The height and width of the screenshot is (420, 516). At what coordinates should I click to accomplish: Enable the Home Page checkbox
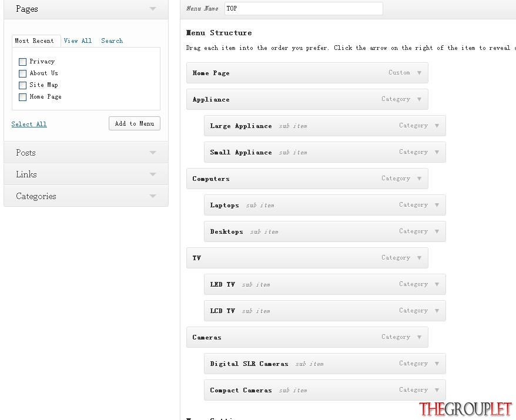22,97
